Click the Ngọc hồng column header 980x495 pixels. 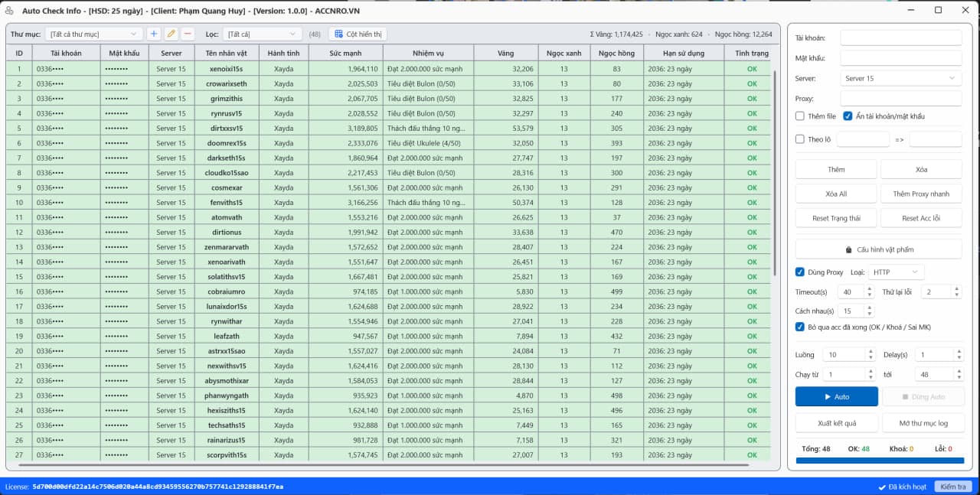click(616, 53)
